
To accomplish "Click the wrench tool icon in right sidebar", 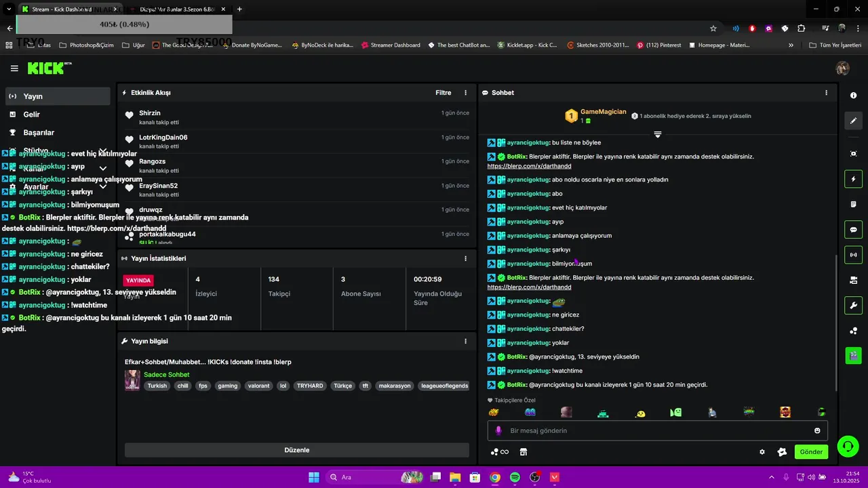I will click(x=853, y=305).
